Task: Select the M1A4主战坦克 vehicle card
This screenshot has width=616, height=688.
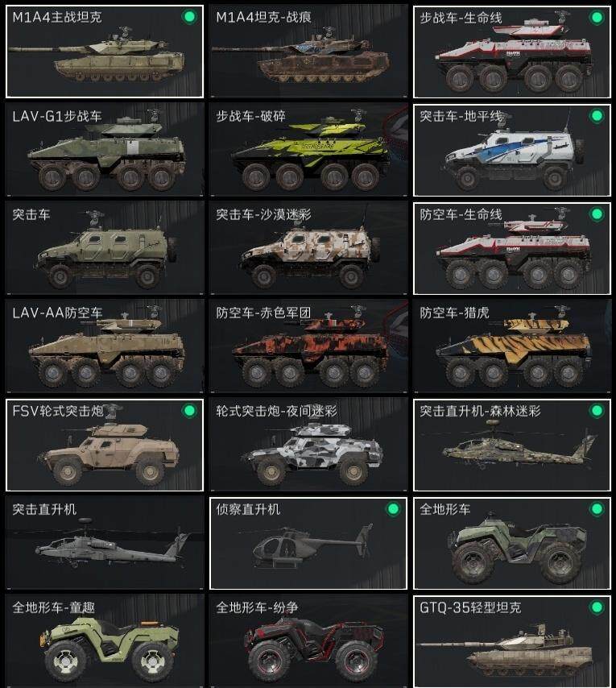Action: (105, 52)
